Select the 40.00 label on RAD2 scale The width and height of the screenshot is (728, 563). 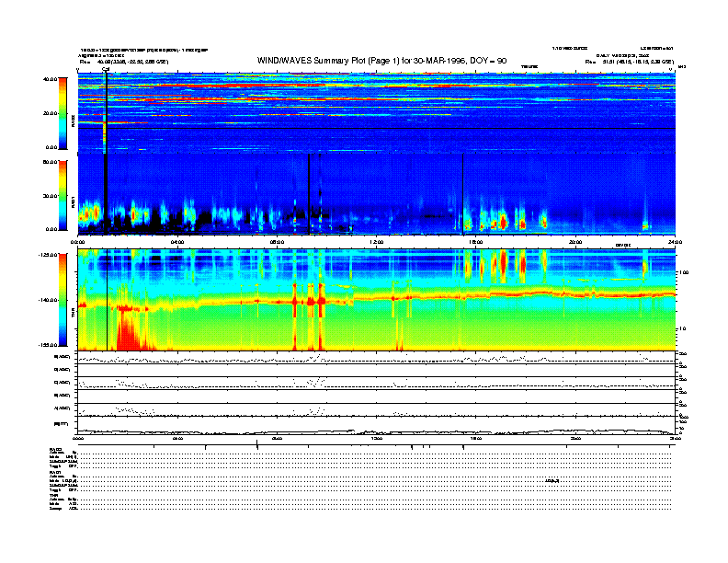pos(50,79)
